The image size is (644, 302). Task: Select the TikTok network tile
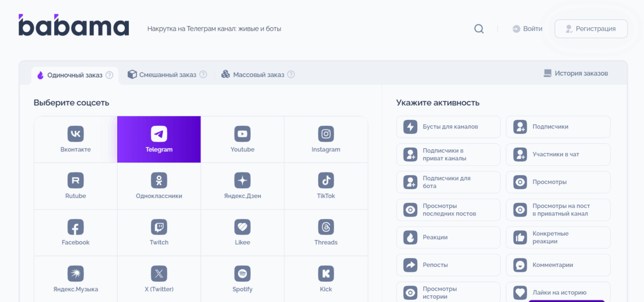(326, 186)
